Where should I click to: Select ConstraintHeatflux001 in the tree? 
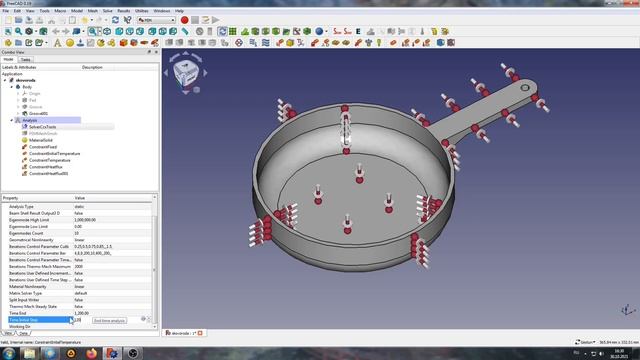tap(48, 173)
